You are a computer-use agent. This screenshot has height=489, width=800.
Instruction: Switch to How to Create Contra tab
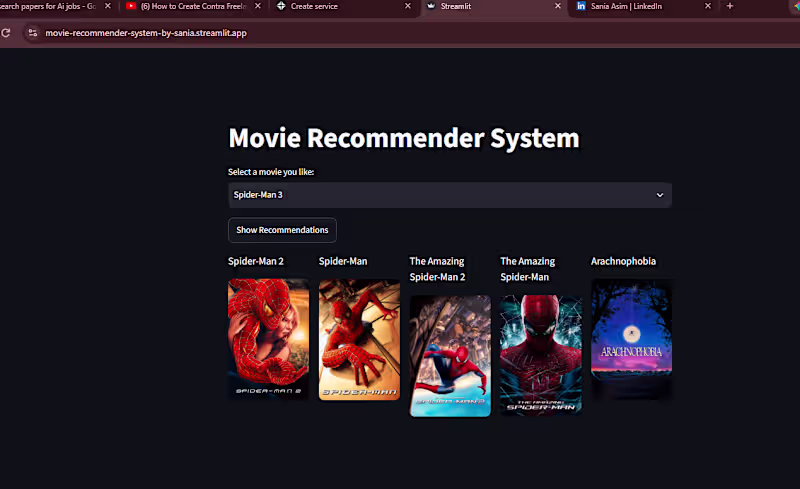point(193,6)
